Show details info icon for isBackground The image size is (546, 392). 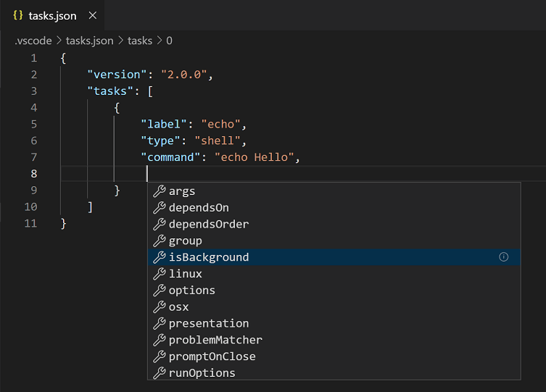click(x=504, y=257)
